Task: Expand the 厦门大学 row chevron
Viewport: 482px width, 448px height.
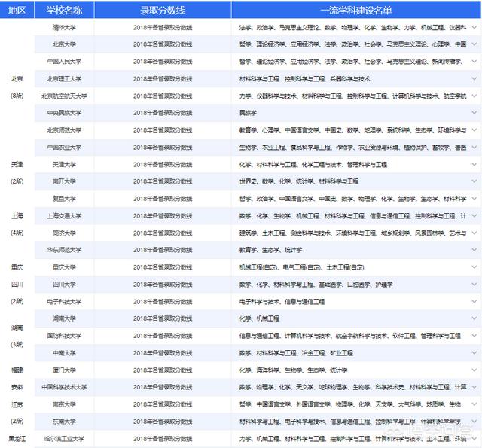Action: coord(474,370)
